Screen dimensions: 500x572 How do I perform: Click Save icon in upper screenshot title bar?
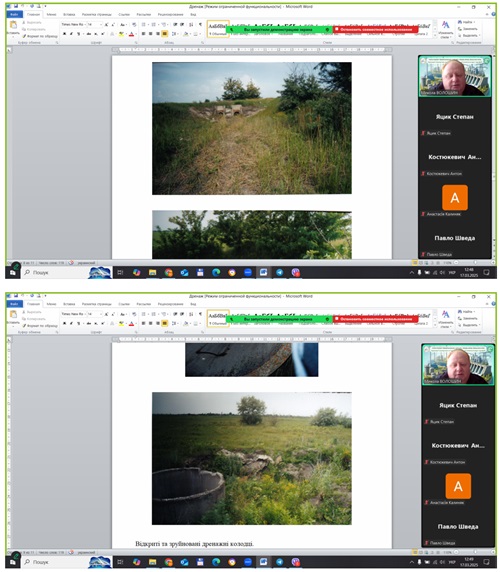pos(16,6)
